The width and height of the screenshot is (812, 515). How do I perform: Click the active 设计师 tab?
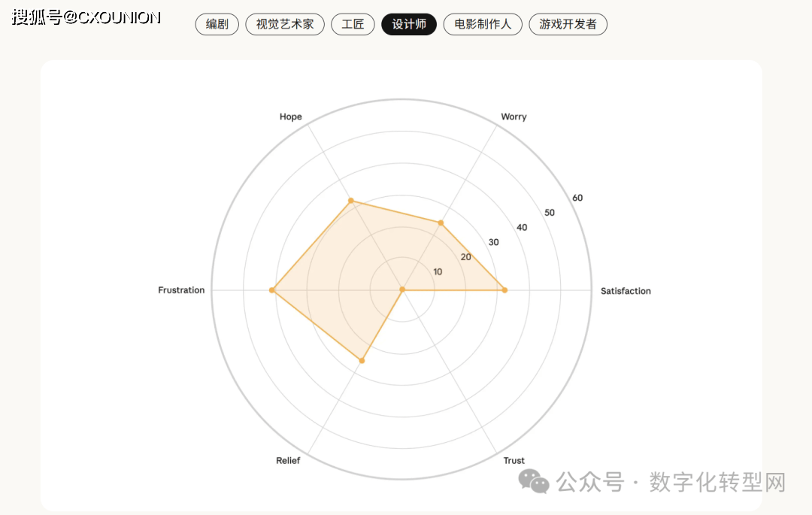409,24
